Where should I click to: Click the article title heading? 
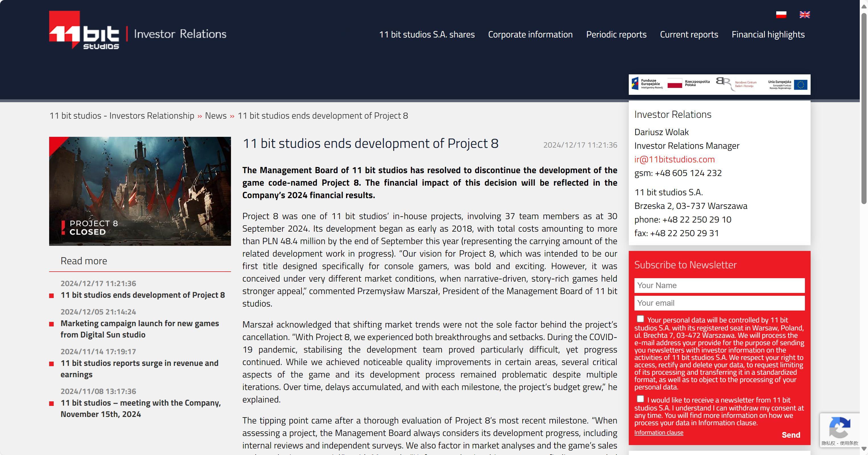[x=370, y=143]
